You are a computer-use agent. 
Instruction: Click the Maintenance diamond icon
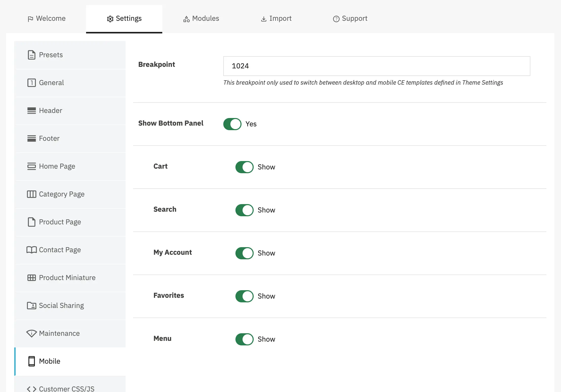pos(32,334)
